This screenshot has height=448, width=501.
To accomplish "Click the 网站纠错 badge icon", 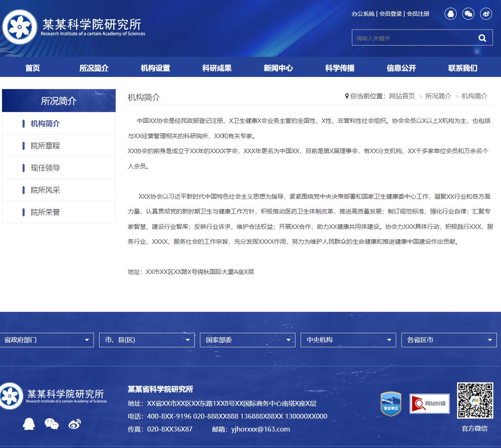I will [x=429, y=403].
